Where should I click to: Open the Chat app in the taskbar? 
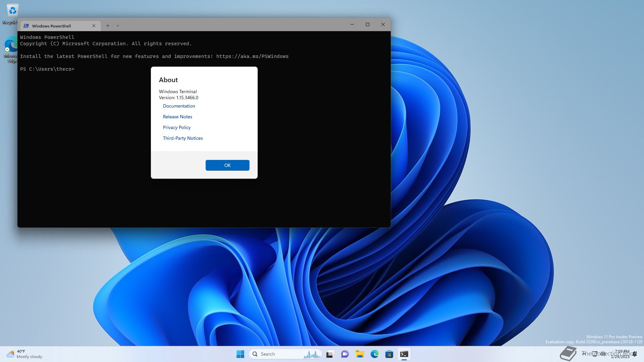[x=345, y=354]
